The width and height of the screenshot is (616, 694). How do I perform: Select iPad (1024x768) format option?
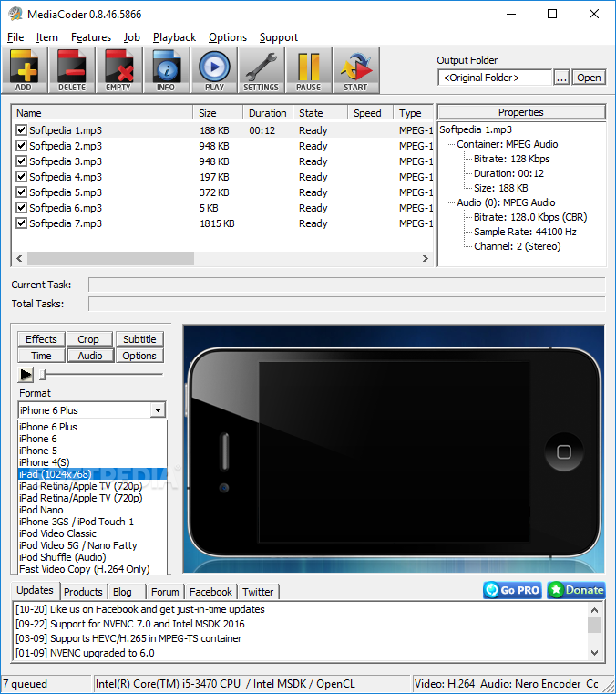click(92, 474)
